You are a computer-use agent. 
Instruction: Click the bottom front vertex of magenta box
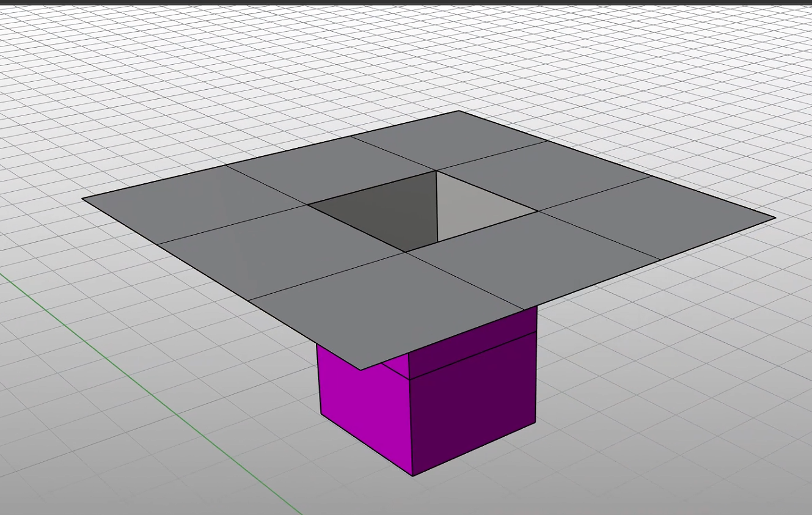413,476
